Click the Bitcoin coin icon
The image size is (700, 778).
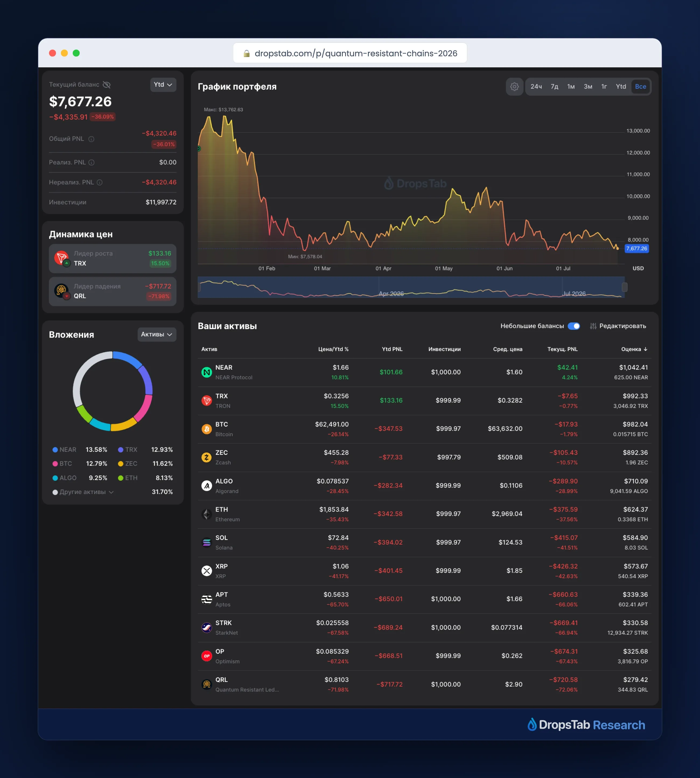[x=206, y=429]
